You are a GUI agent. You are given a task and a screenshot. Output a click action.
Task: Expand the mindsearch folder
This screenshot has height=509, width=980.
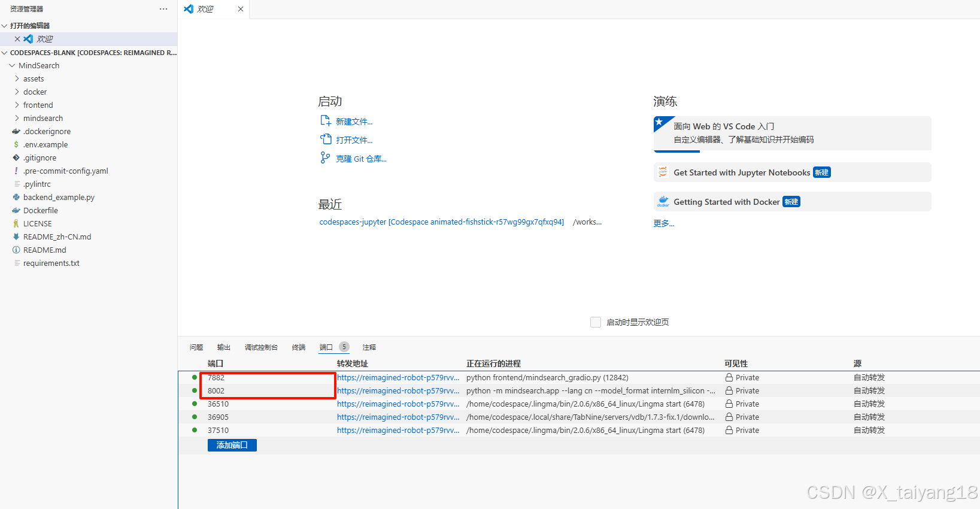(x=17, y=119)
